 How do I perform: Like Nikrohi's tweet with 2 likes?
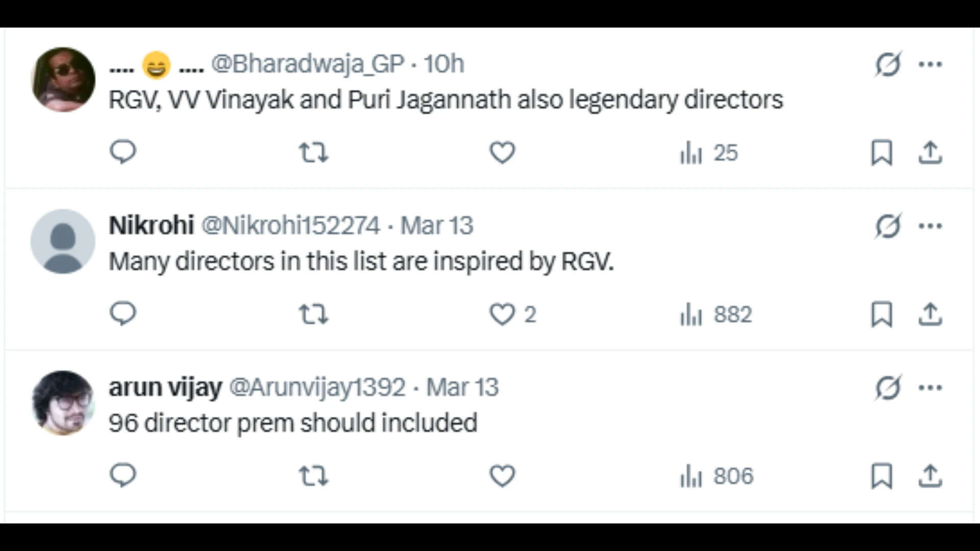502,314
